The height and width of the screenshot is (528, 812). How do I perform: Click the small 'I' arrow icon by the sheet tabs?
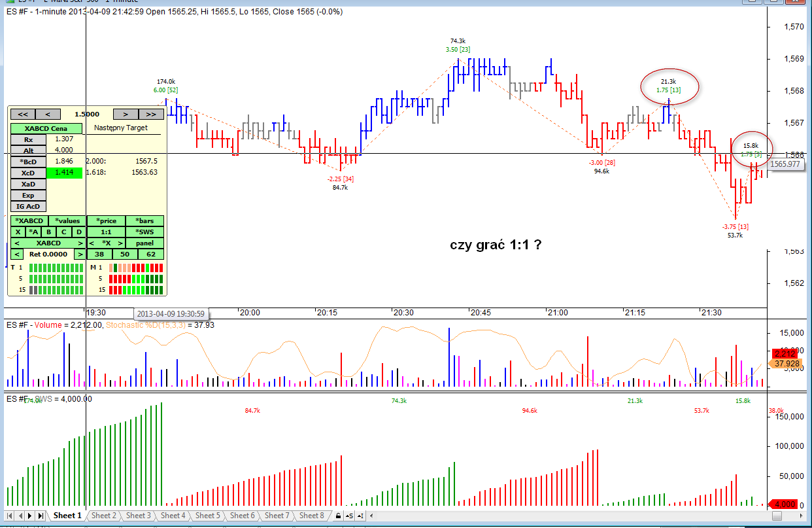click(361, 516)
